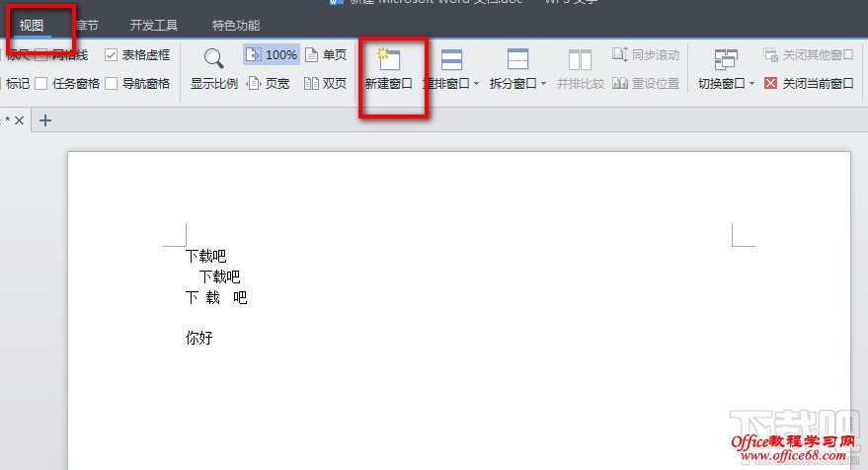Select 单页 single page view
The height and width of the screenshot is (470, 868).
(326, 55)
